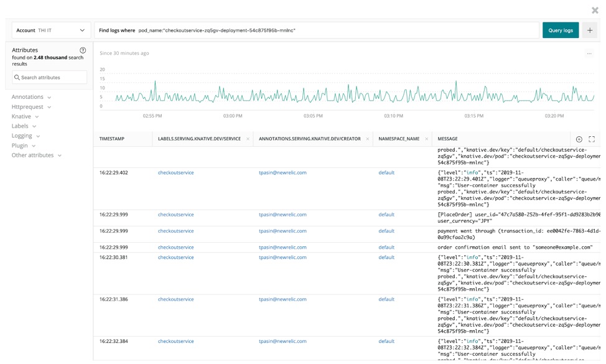The width and height of the screenshot is (606, 364).
Task: Select the 16:22:32.384 timestamp cell
Action: click(114, 341)
